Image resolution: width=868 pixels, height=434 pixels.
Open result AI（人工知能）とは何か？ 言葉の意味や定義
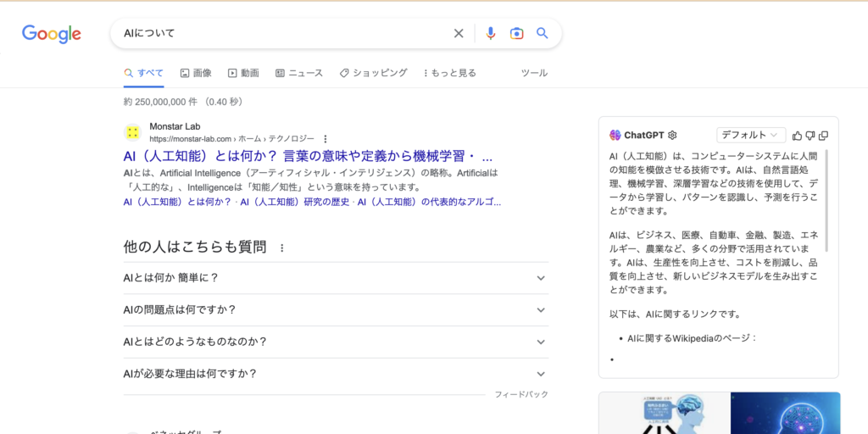(309, 156)
